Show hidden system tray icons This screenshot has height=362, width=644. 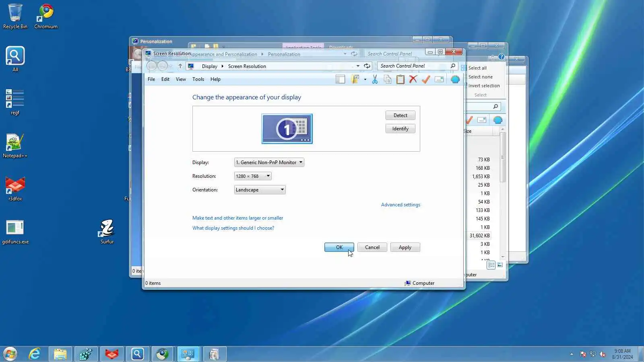572,354
